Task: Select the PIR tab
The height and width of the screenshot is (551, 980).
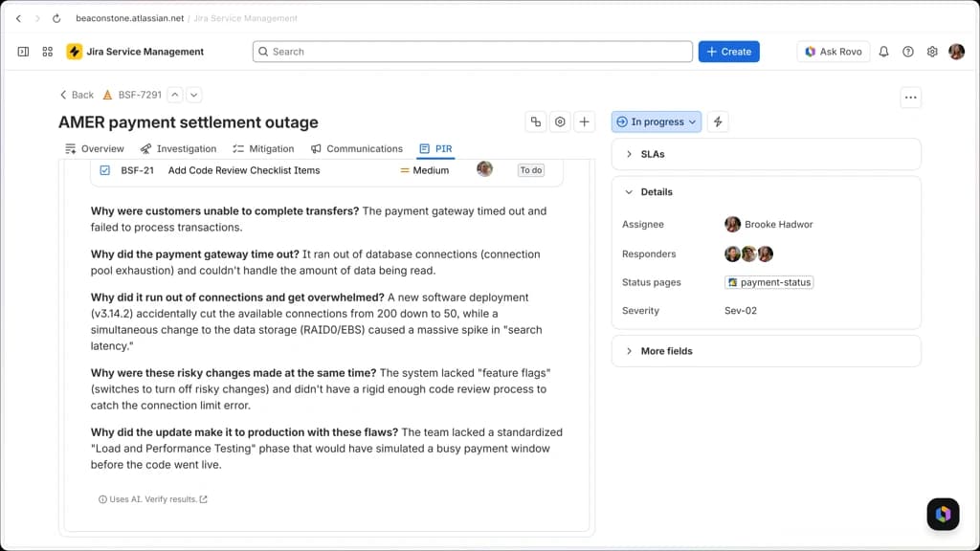Action: click(x=435, y=148)
